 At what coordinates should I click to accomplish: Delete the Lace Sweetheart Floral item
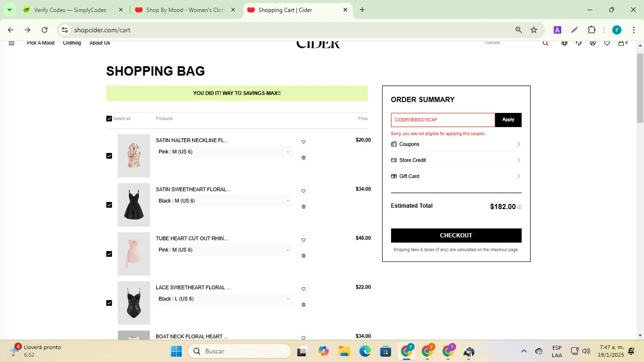304,304
